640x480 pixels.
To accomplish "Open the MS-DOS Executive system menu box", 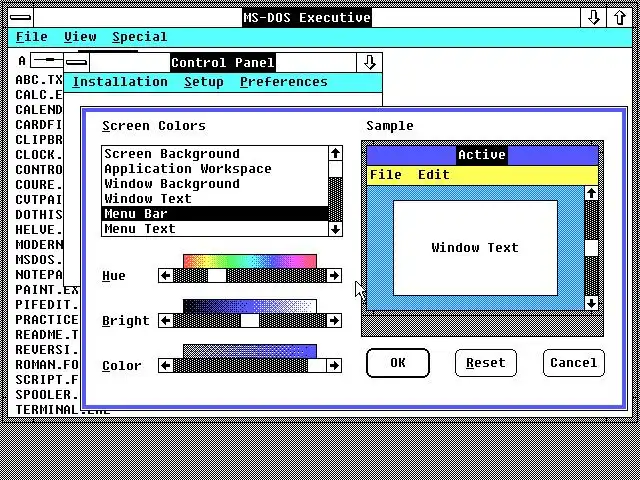I will pos(20,18).
